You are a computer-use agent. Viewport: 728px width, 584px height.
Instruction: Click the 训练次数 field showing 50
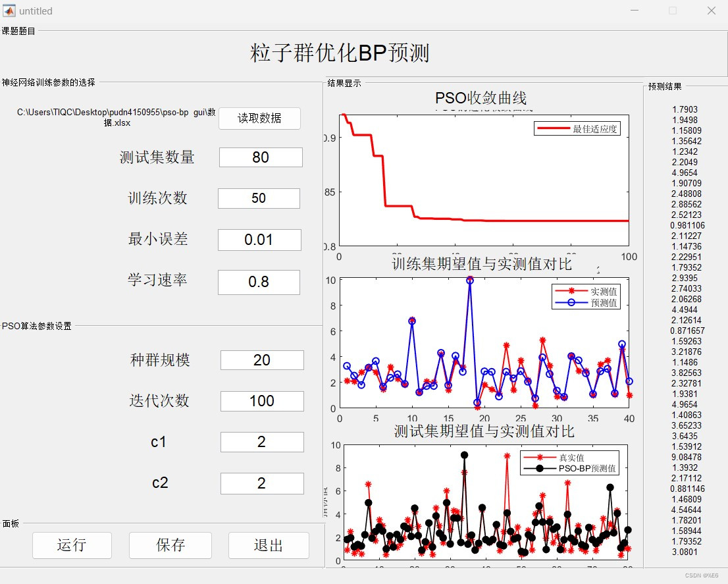[259, 198]
